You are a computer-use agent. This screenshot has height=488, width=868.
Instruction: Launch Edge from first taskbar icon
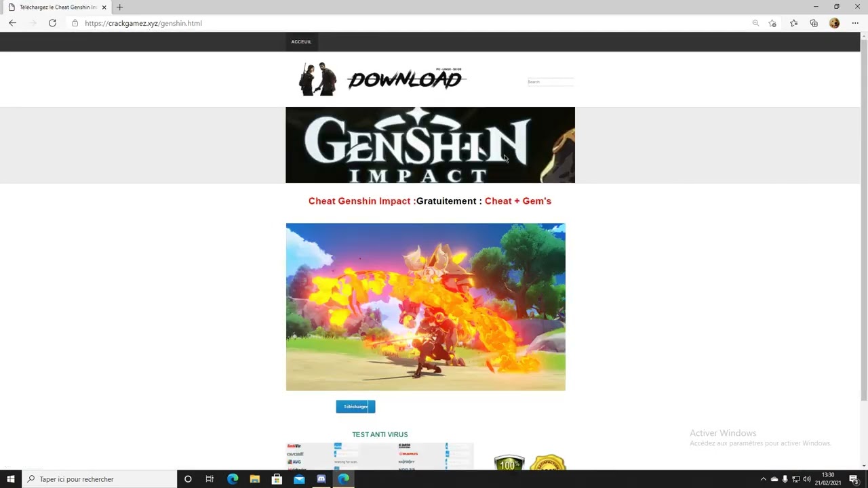(233, 479)
